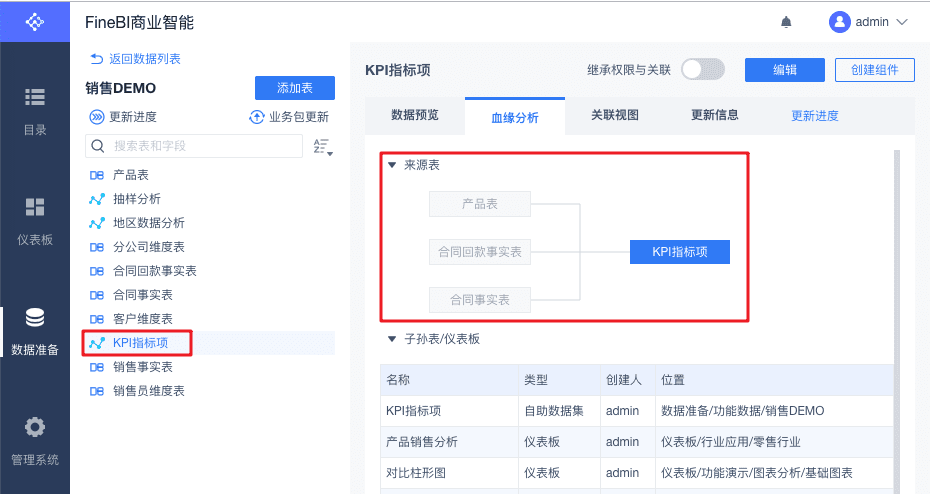Screen dimensions: 930x494
Task: Switch to the 关联视图 tab
Action: 614,115
